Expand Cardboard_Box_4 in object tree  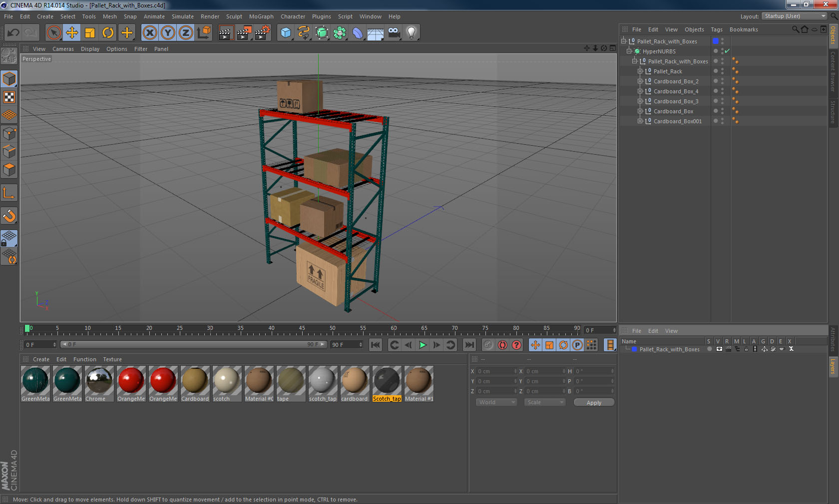(x=640, y=91)
